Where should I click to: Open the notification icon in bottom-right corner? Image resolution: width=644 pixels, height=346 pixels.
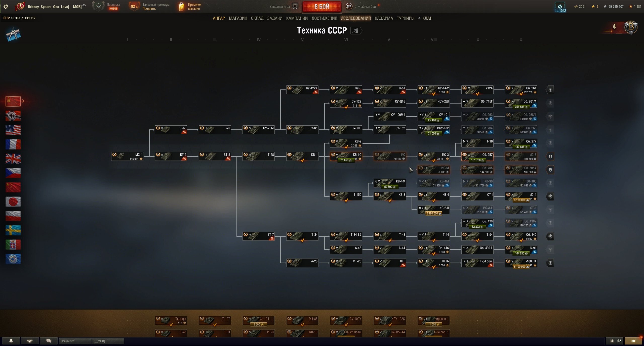(633, 341)
